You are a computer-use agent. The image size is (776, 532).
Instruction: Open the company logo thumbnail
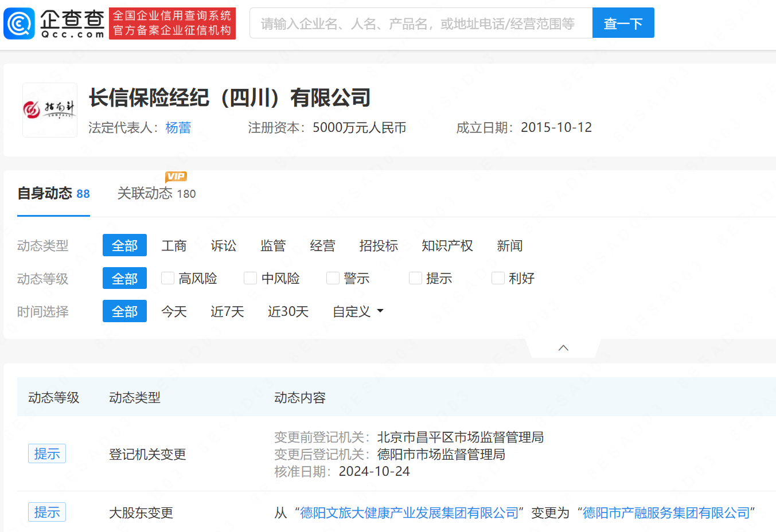tap(50, 110)
